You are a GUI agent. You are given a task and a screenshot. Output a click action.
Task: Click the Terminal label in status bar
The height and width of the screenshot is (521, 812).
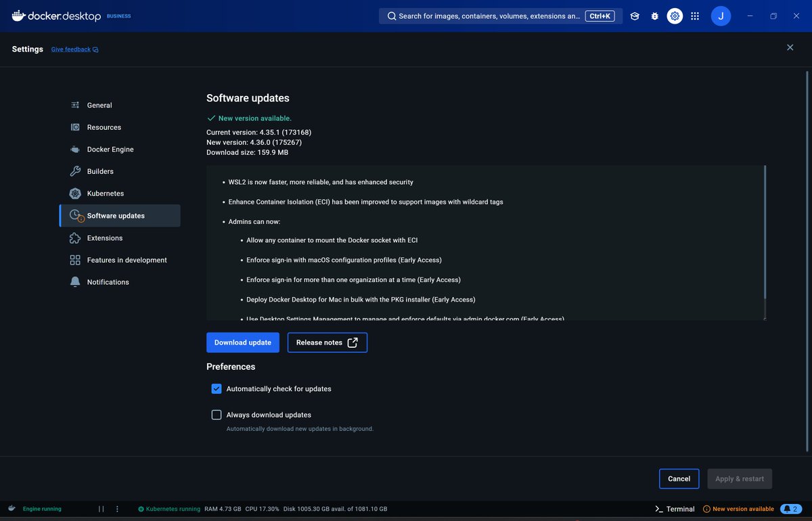click(681, 509)
